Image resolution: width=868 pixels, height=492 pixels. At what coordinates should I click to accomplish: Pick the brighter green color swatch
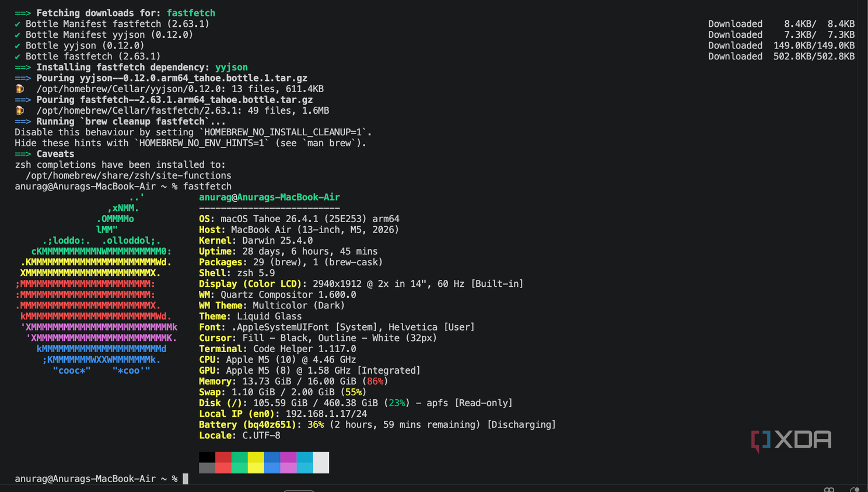240,468
